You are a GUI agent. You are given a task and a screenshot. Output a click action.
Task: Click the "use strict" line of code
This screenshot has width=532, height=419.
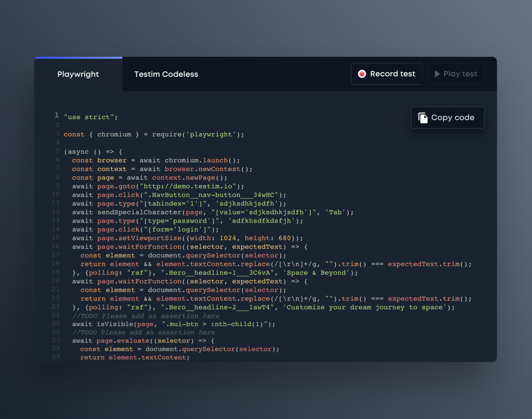click(x=91, y=117)
